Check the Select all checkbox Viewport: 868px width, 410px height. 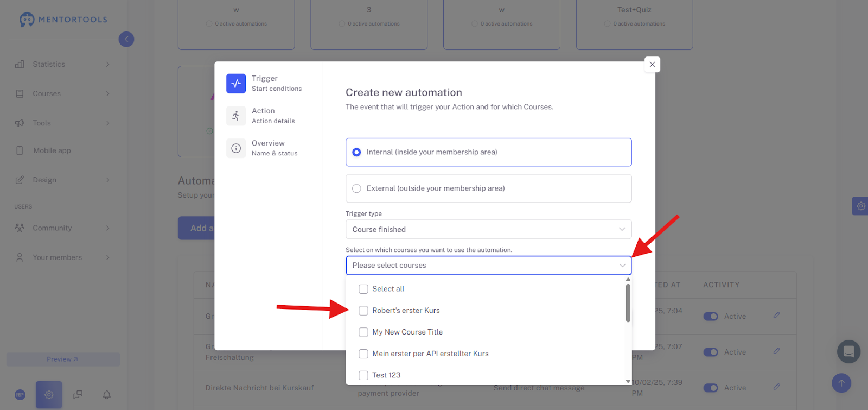[x=363, y=289]
